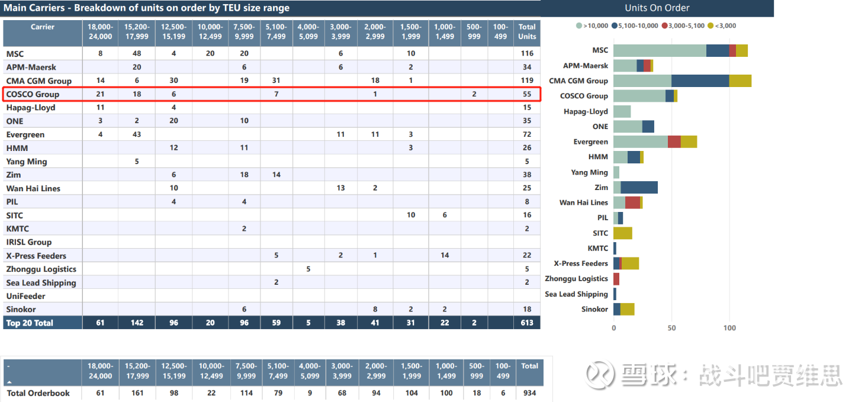Click MSC total units value 116

[527, 54]
